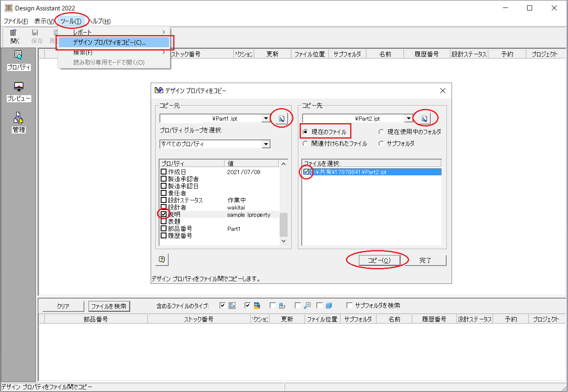Open the すべてのプロパティ group dropdown
This screenshot has width=568, height=392.
[x=266, y=144]
